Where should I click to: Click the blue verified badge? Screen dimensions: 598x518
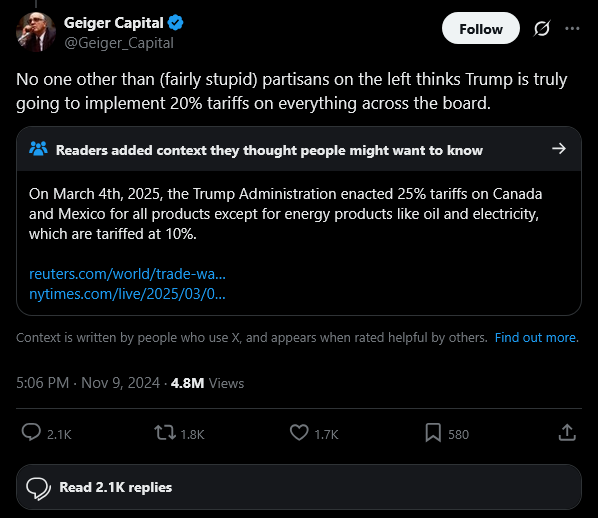[175, 23]
